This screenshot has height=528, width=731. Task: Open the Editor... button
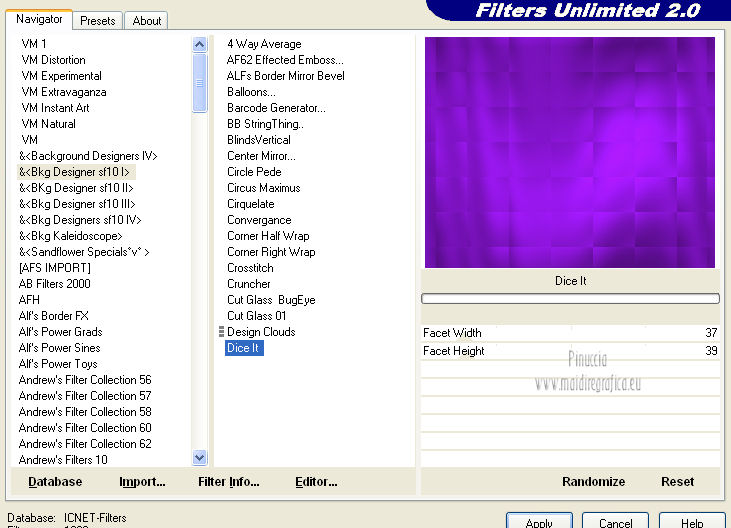point(316,481)
